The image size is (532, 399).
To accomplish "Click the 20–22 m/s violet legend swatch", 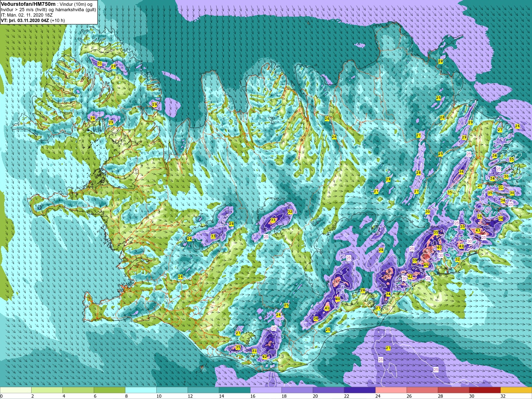I will 328,390.
